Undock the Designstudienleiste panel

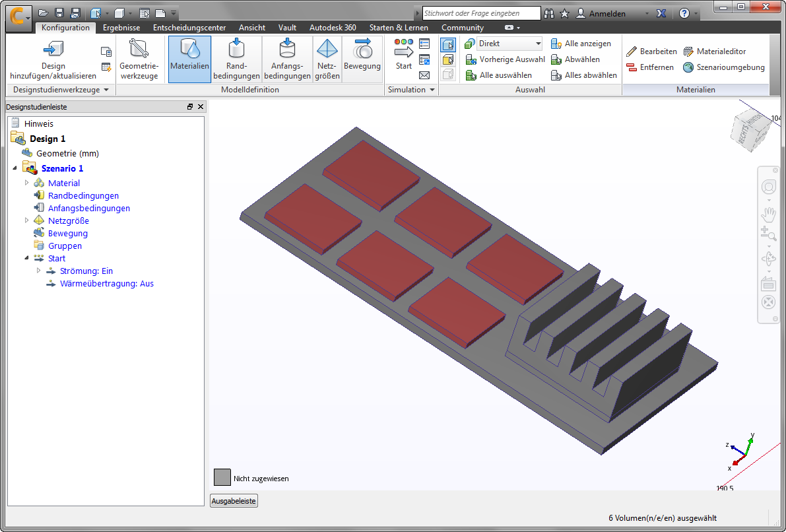190,107
